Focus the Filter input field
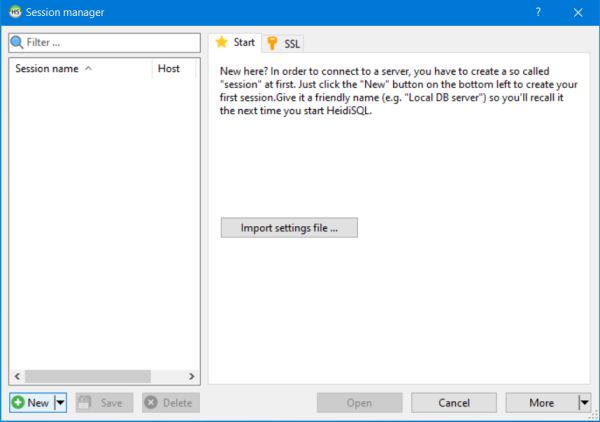600x422 pixels. tap(104, 42)
